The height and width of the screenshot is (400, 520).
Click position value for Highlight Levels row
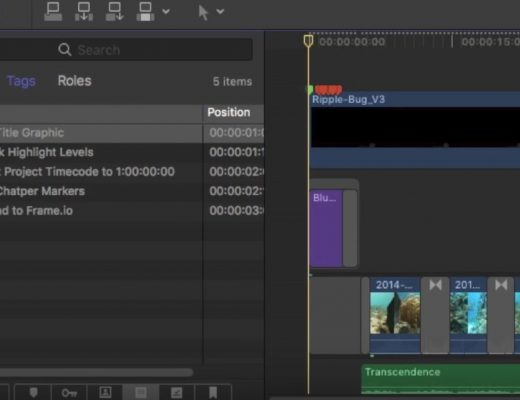[236, 152]
